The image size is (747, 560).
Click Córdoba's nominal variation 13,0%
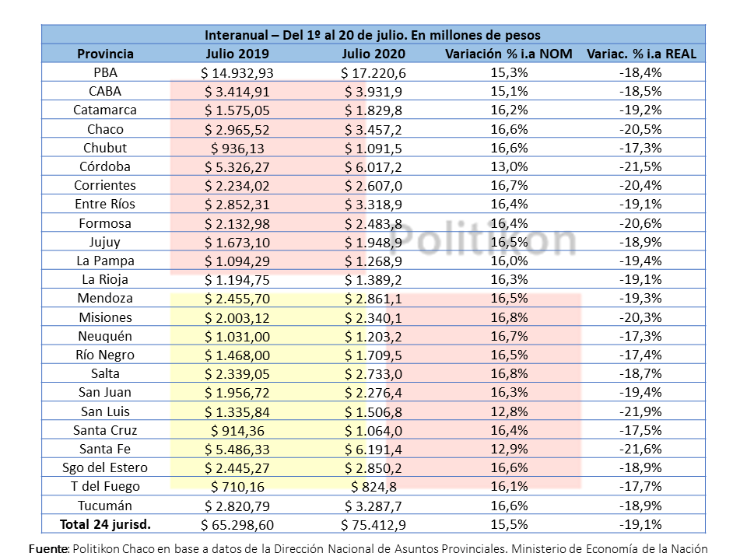(509, 166)
